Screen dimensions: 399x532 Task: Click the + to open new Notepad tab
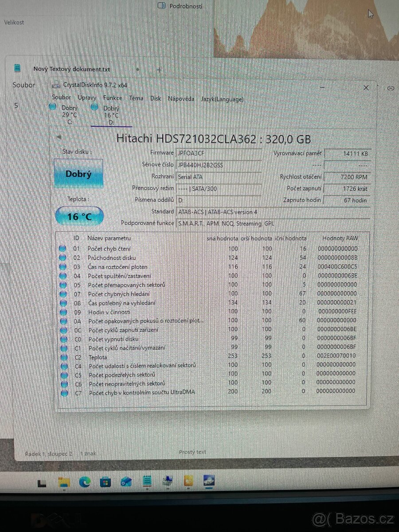[x=159, y=70]
